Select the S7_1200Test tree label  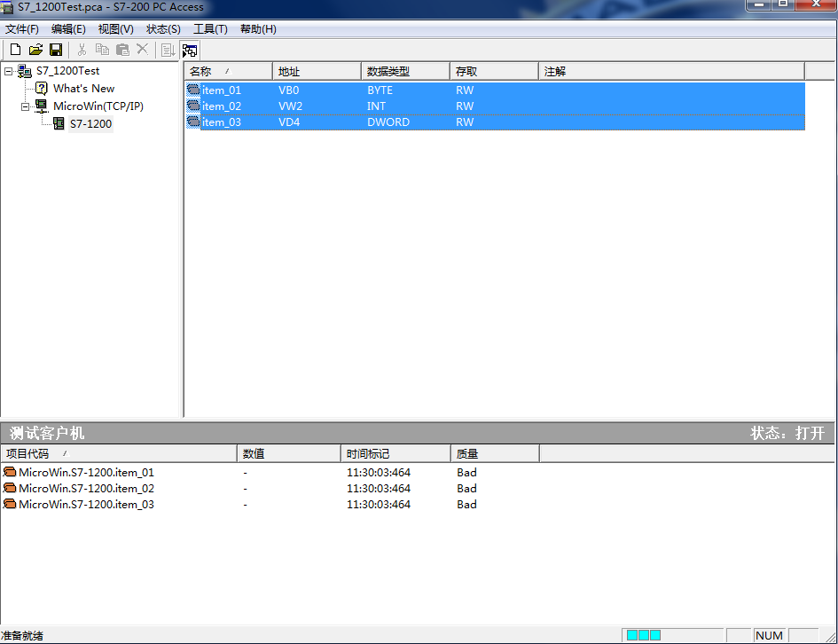(x=68, y=71)
